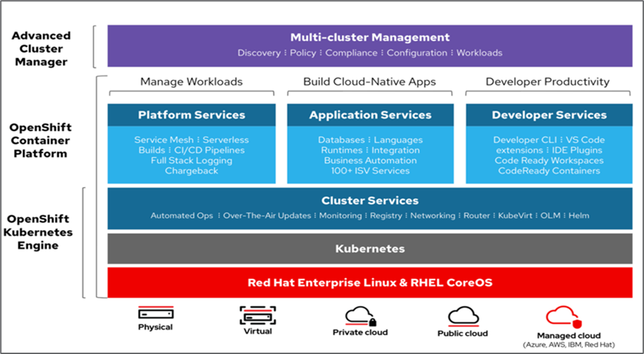Click the Serverless text
This screenshot has width=644, height=354.
click(x=225, y=140)
